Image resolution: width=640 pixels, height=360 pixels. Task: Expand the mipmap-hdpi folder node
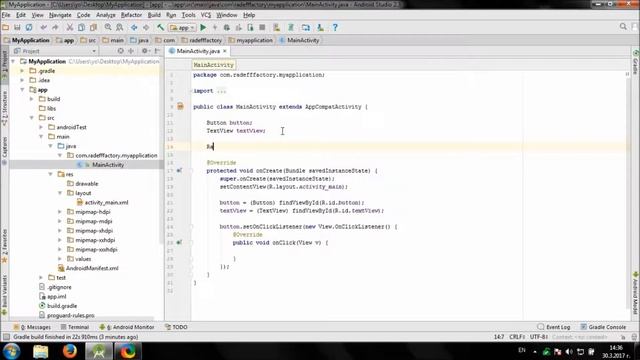(60, 212)
